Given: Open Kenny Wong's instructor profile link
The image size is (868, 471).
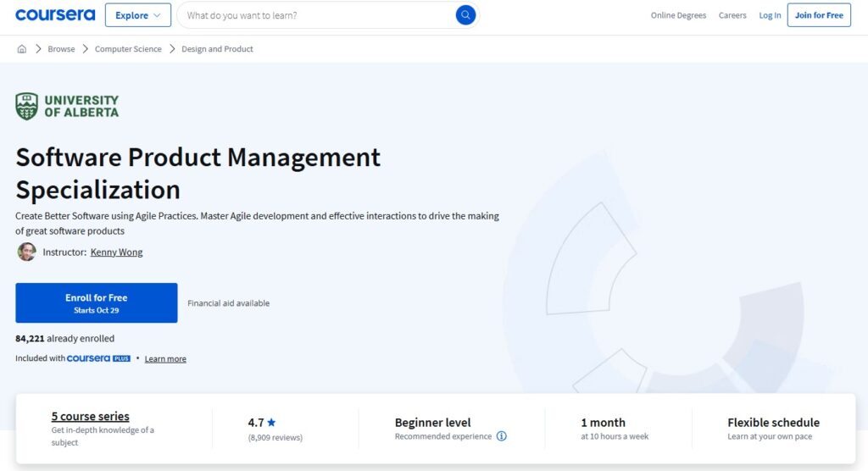Looking at the screenshot, I should [116, 252].
